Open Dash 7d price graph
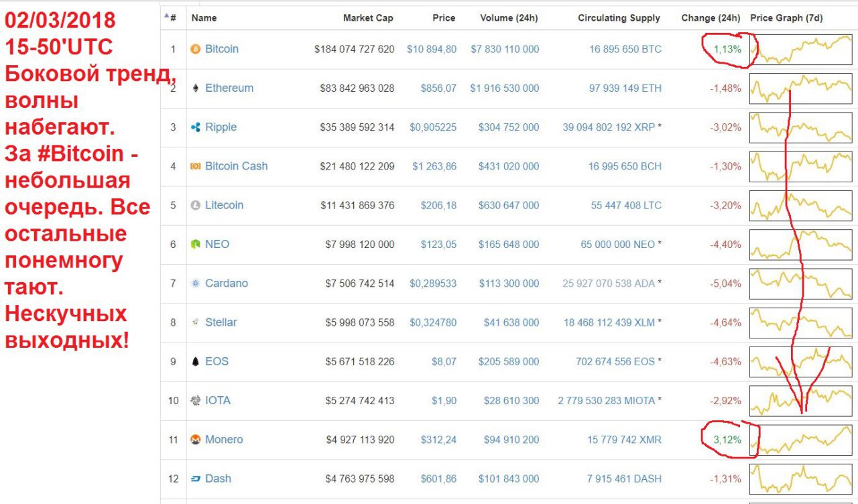Image resolution: width=858 pixels, height=504 pixels. (800, 479)
